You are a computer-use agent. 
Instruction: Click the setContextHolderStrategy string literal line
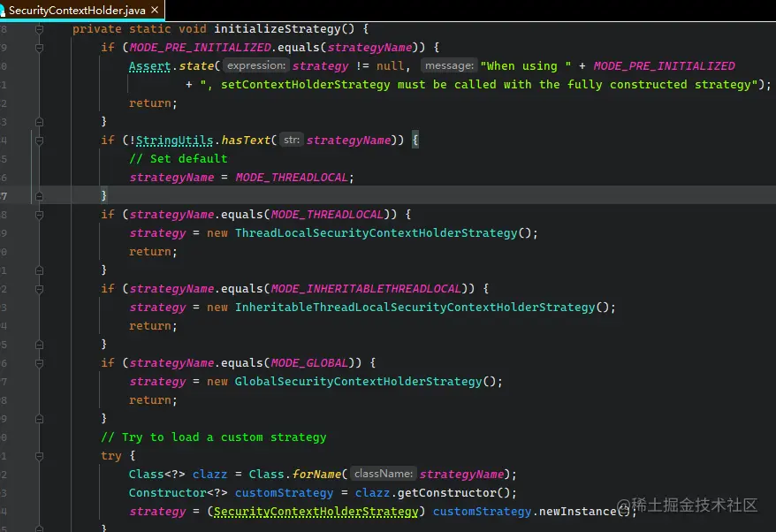tap(478, 85)
